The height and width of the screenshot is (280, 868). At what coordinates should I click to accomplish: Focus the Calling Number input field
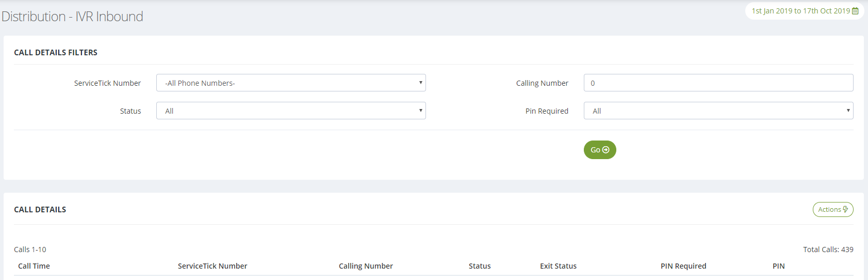pyautogui.click(x=718, y=83)
